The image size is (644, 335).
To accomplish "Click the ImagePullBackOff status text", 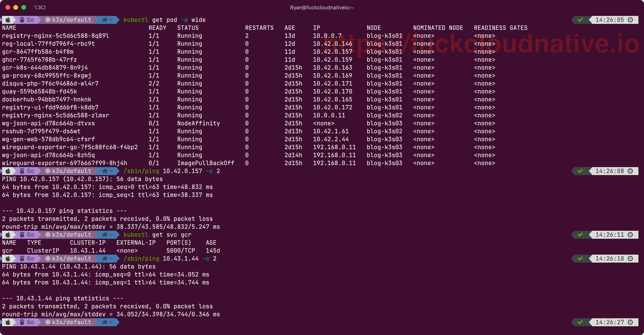I will 206,163.
